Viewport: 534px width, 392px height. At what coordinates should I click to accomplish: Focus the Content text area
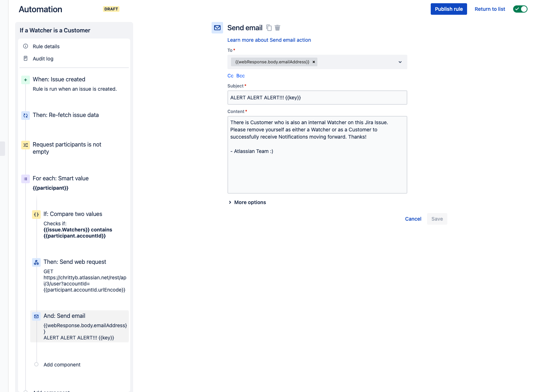coord(317,155)
